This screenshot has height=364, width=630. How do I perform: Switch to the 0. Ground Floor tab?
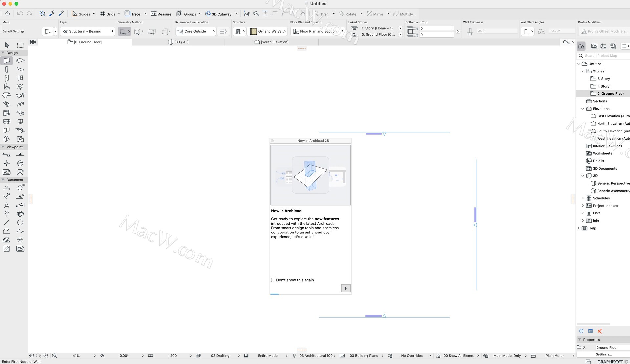click(x=85, y=42)
